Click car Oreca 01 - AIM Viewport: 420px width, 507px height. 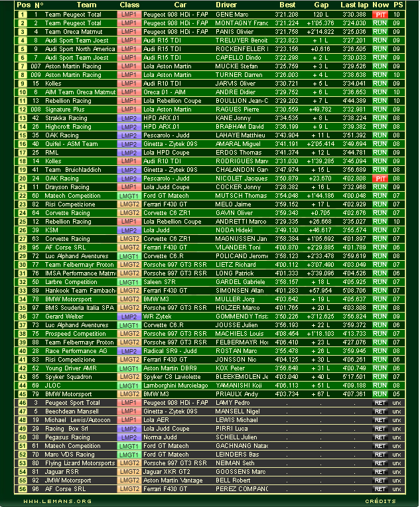(165, 92)
